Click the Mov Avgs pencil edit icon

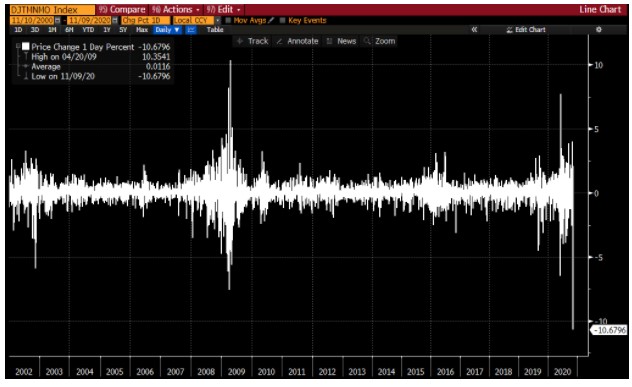coord(271,20)
